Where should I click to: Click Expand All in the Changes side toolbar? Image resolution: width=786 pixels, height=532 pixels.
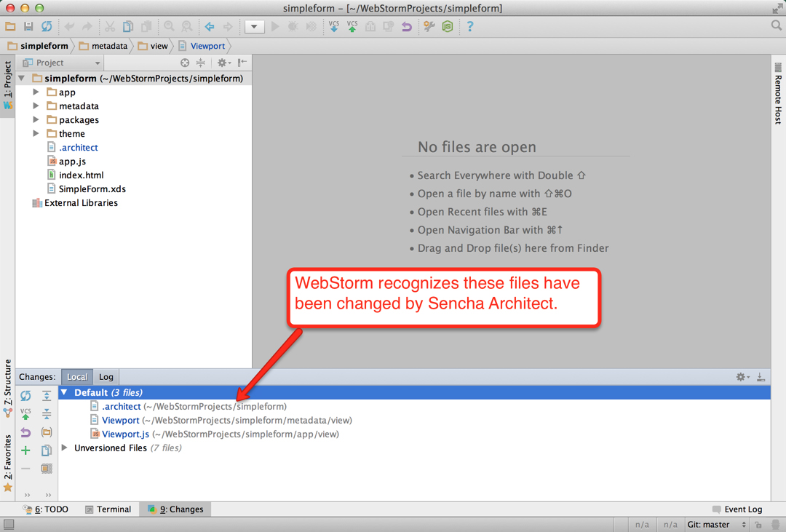click(x=47, y=396)
